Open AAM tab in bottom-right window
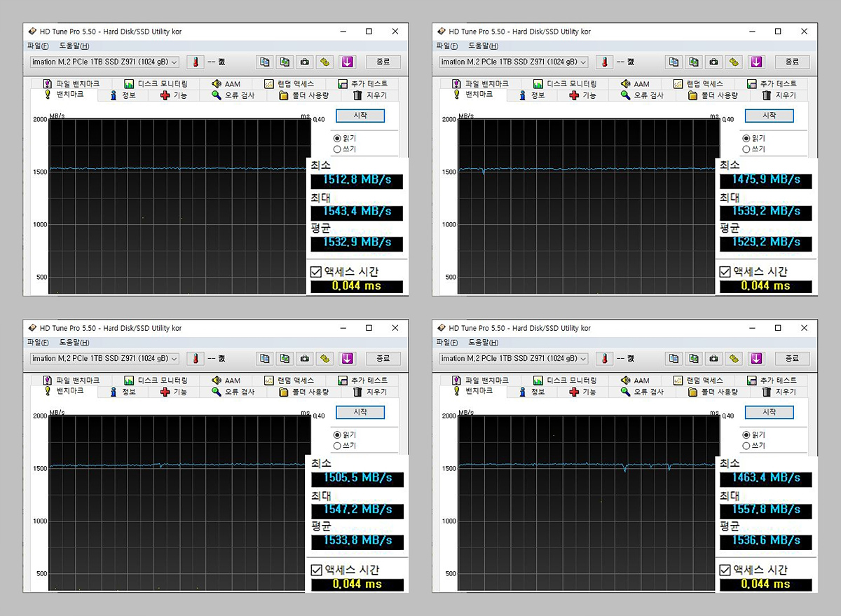The width and height of the screenshot is (841, 616). point(635,381)
